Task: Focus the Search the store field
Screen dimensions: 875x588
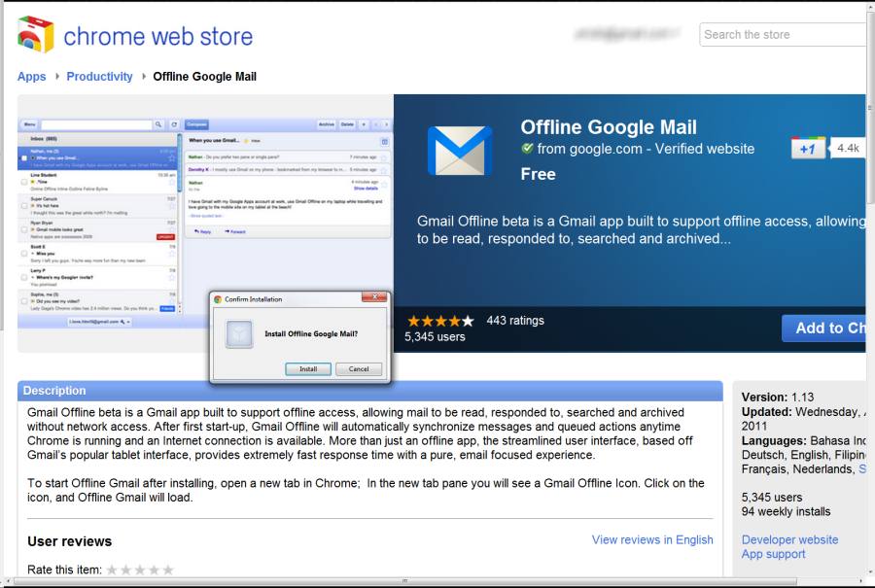Action: 783,35
